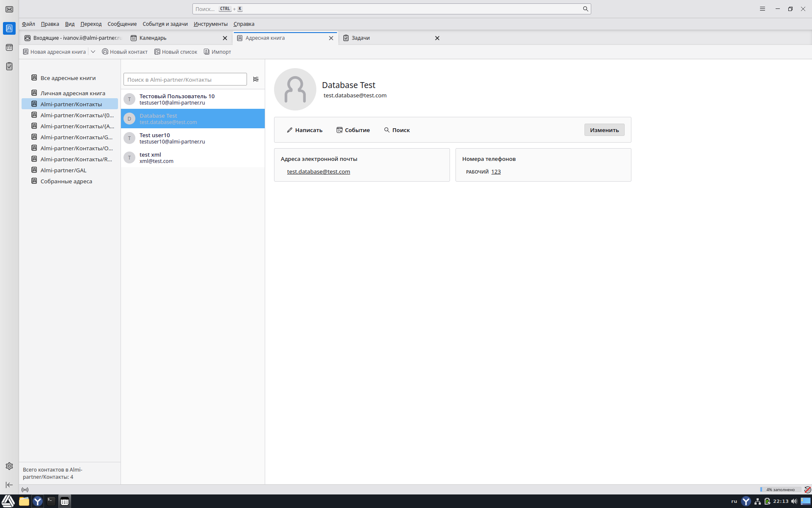Open the Вид menu
812x508 pixels.
(x=70, y=24)
